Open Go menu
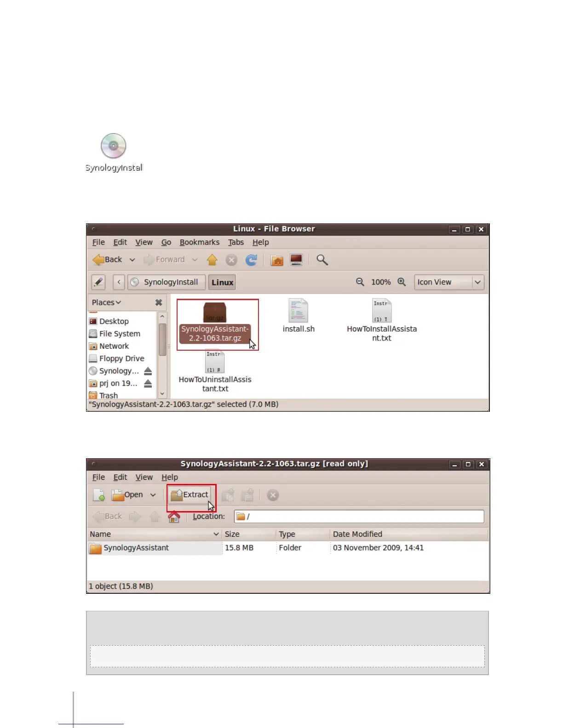The width and height of the screenshot is (563, 728). tap(166, 242)
